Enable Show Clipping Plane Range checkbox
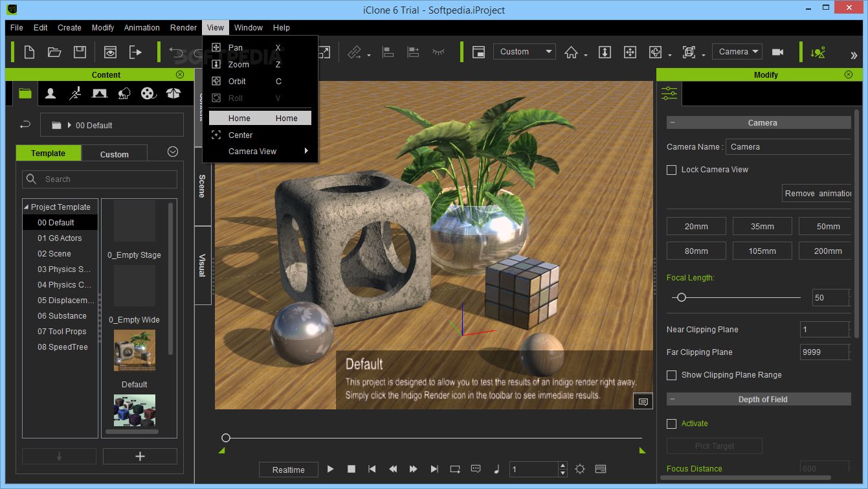This screenshot has height=489, width=868. tap(672, 375)
